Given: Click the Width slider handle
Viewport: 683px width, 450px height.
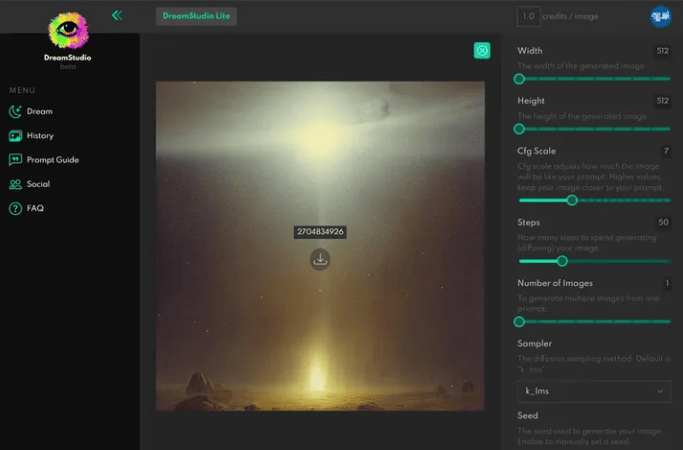Looking at the screenshot, I should tap(519, 78).
